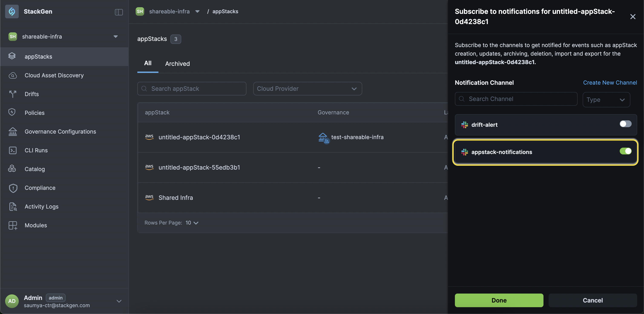The height and width of the screenshot is (314, 644).
Task: Open Compliance in the sidebar
Action: click(x=65, y=188)
